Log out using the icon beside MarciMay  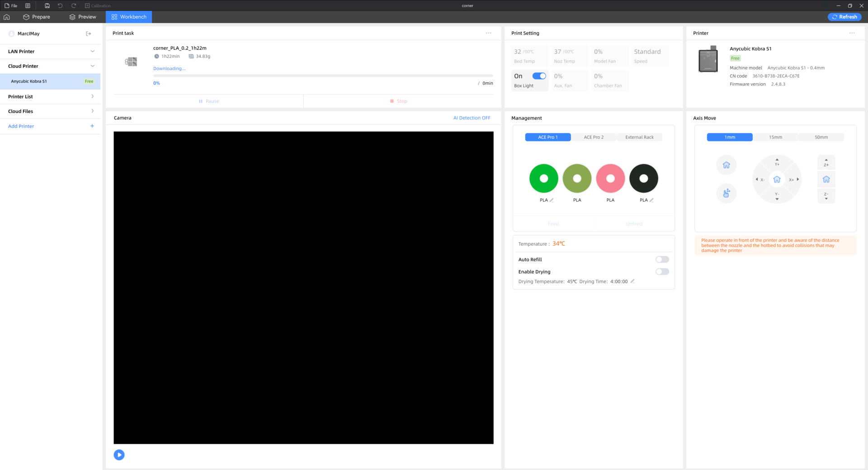89,33
